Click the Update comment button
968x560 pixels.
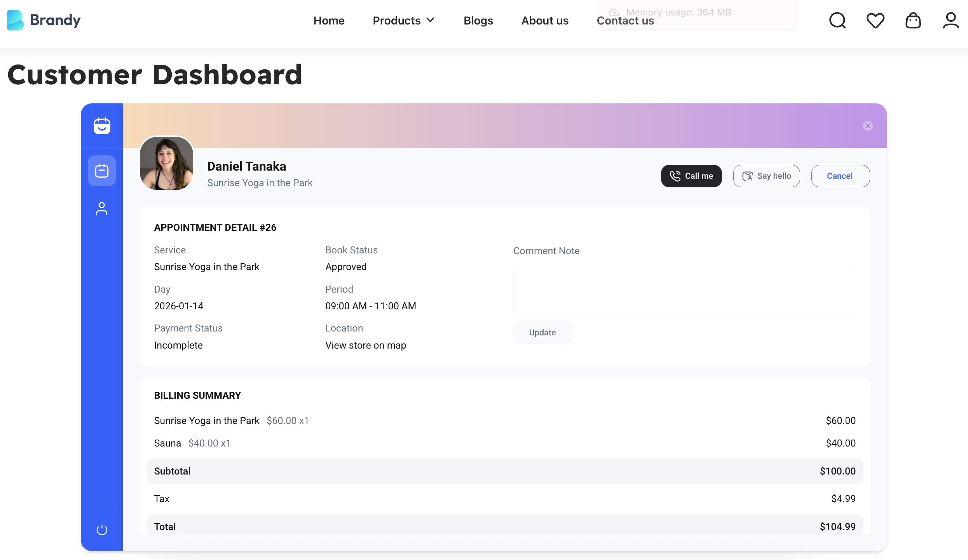[x=542, y=333]
